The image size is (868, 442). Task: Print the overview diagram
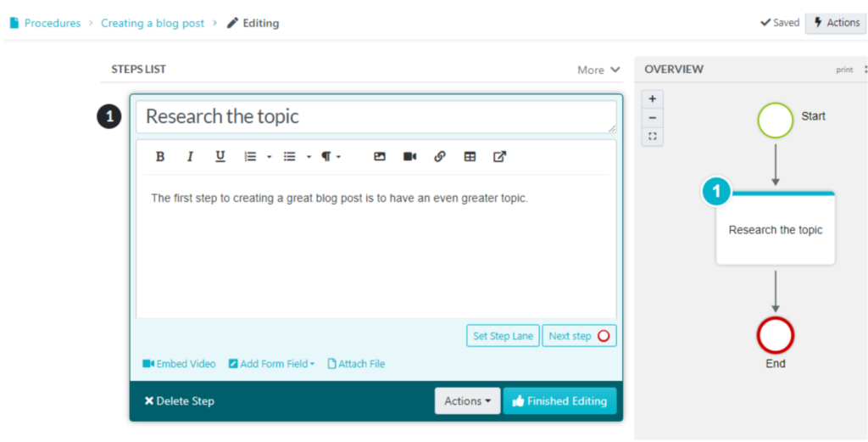(844, 70)
